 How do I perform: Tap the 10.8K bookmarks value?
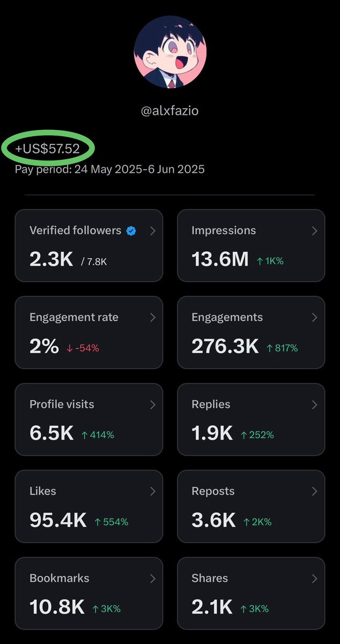[57, 608]
